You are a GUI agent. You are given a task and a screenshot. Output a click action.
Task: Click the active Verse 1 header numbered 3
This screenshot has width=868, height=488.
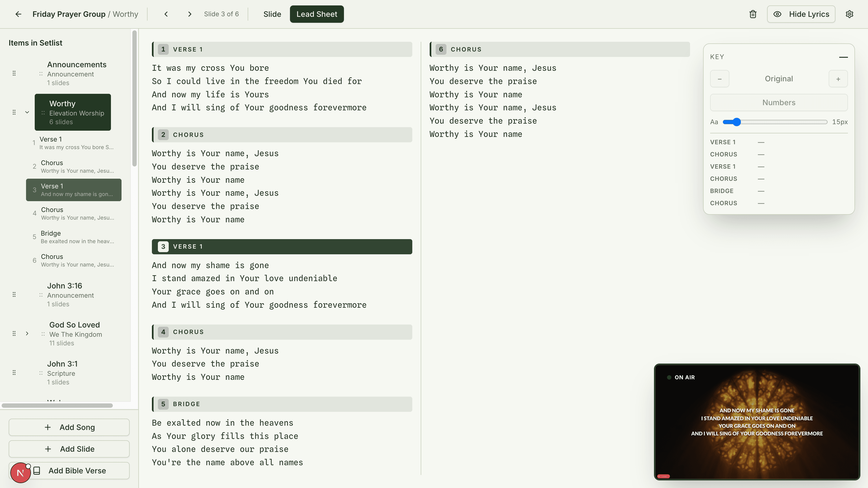tap(282, 246)
